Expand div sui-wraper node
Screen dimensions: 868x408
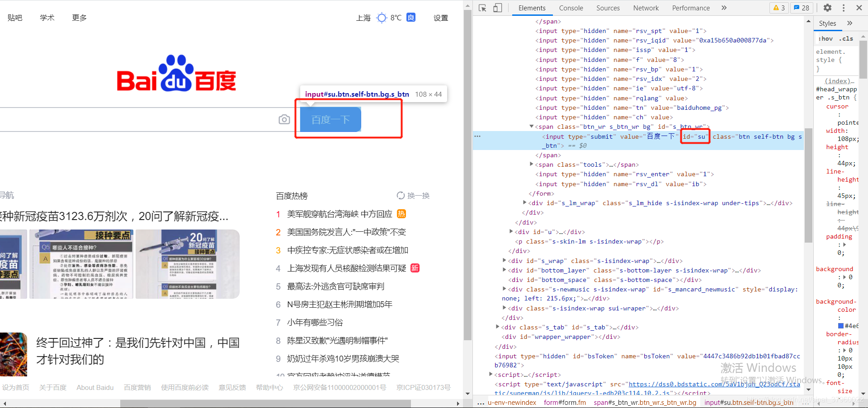click(505, 308)
